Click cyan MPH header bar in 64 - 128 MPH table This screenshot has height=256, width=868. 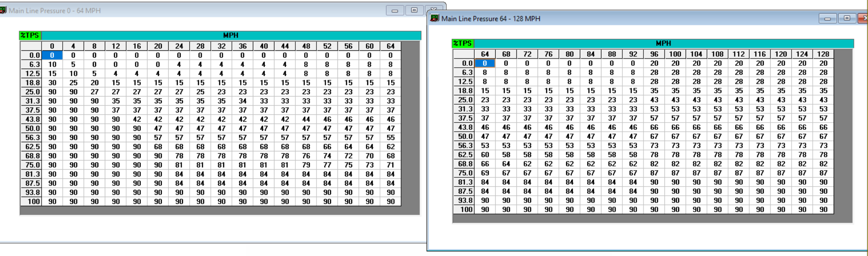tap(663, 43)
